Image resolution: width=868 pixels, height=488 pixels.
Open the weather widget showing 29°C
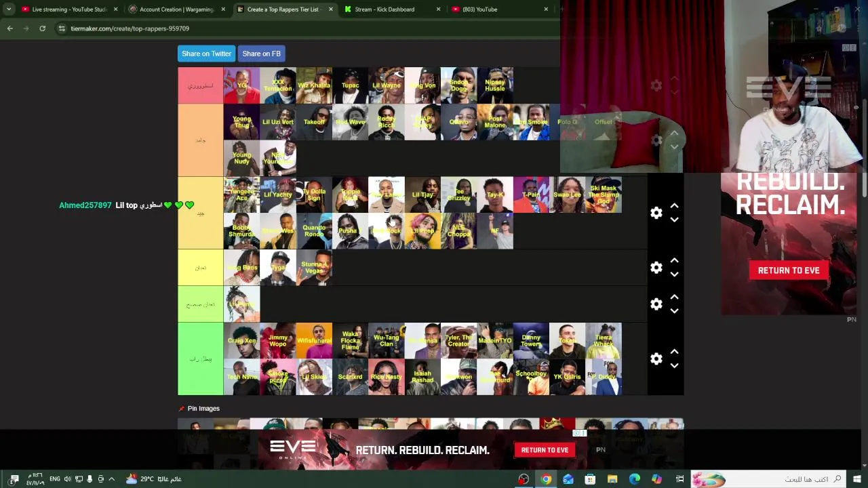point(153,479)
